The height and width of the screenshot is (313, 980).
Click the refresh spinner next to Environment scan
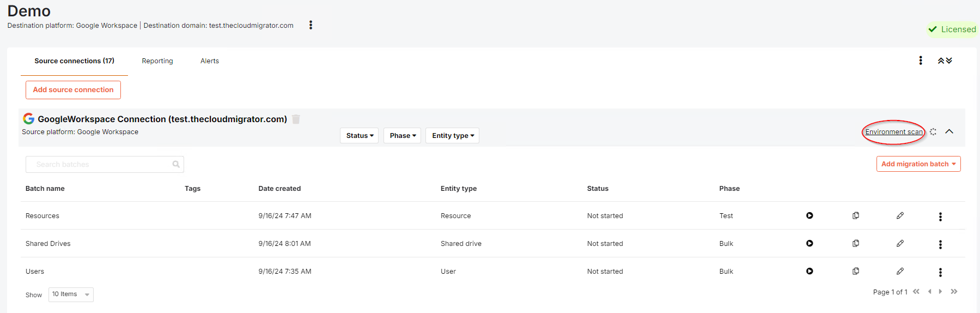(933, 132)
